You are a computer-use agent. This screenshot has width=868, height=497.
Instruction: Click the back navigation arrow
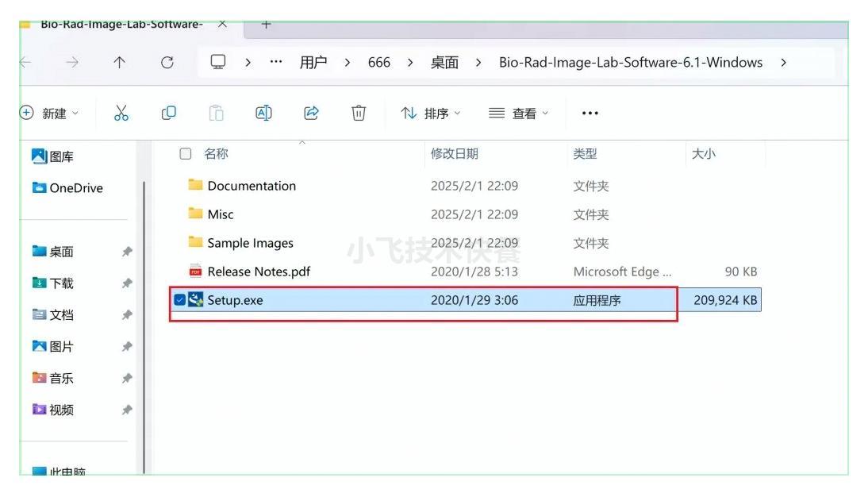25,63
